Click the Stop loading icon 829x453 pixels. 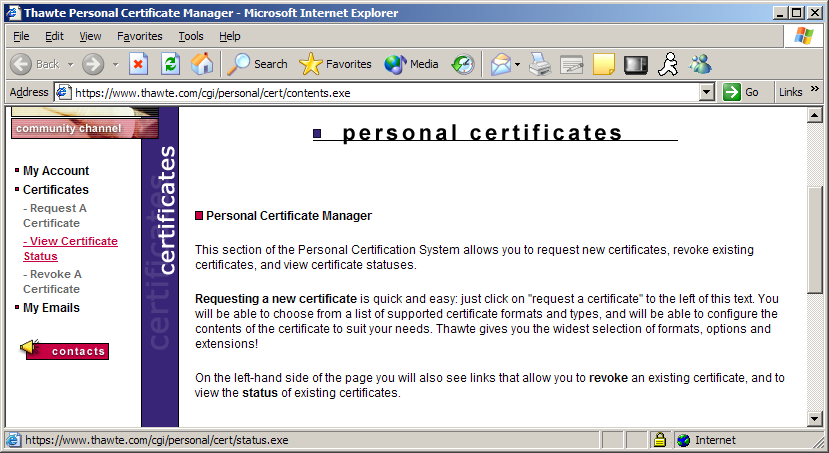[139, 64]
